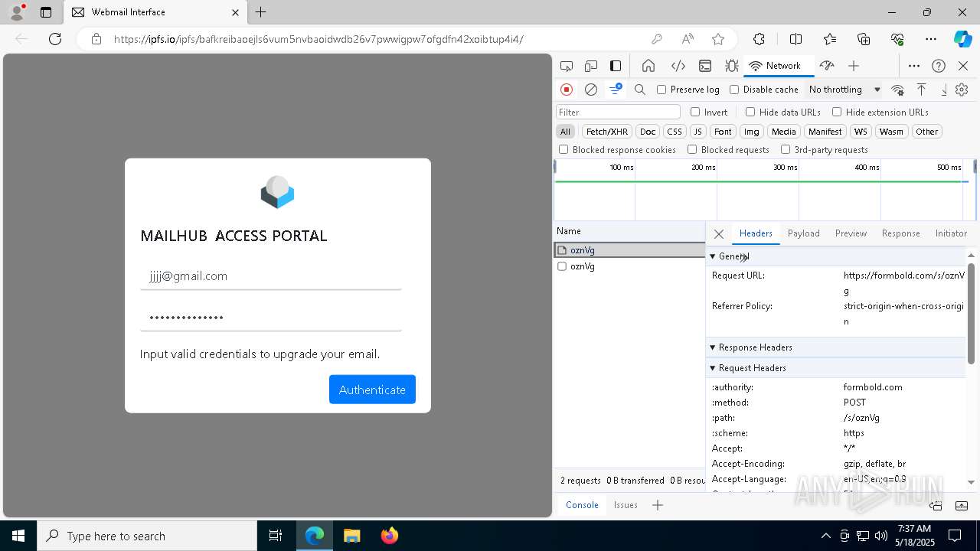Open the DevTools Console panel icon
The height and width of the screenshot is (551, 980).
point(705,66)
